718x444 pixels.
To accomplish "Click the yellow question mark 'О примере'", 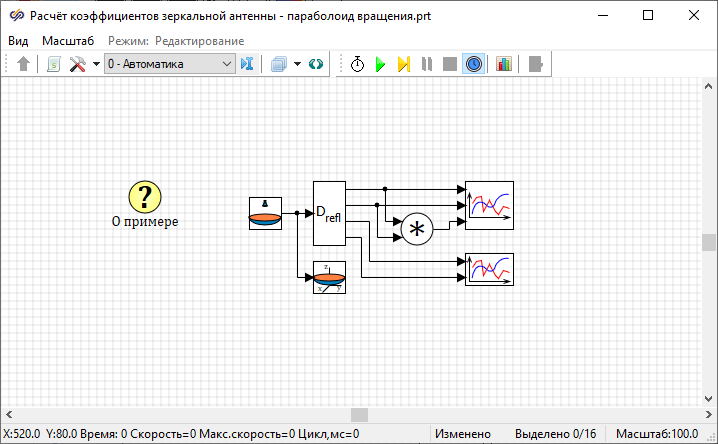I will [x=145, y=197].
